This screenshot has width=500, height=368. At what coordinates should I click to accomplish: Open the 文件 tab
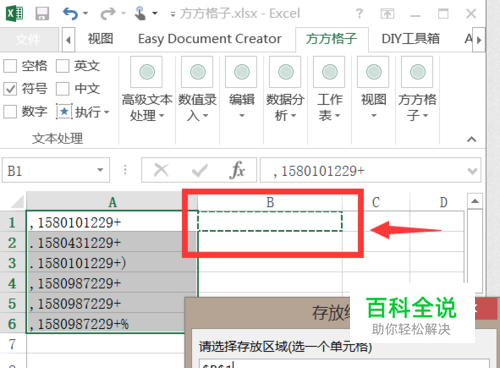(x=28, y=40)
